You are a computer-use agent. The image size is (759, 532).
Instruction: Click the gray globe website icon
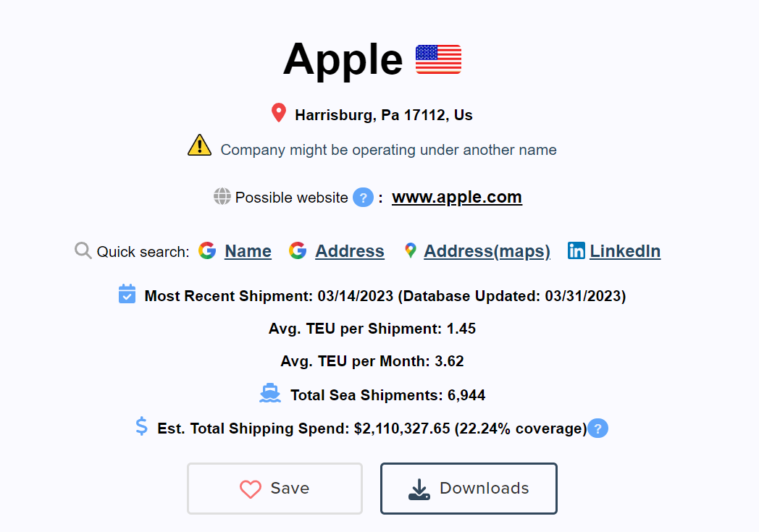(x=222, y=196)
